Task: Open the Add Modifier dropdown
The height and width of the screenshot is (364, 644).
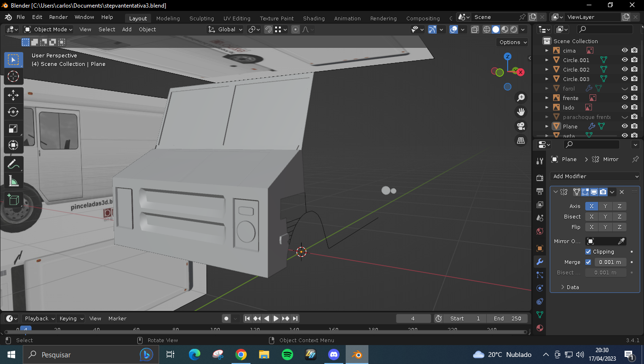Action: point(596,176)
